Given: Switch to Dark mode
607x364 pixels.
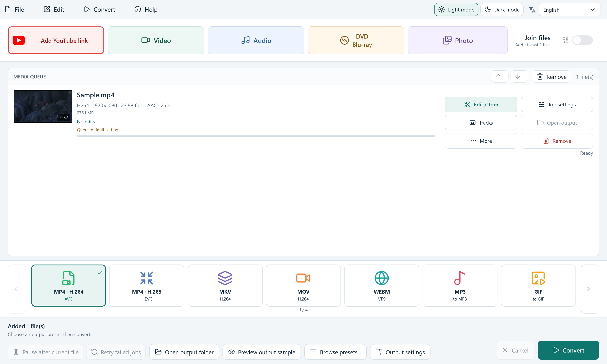Looking at the screenshot, I should (x=502, y=10).
